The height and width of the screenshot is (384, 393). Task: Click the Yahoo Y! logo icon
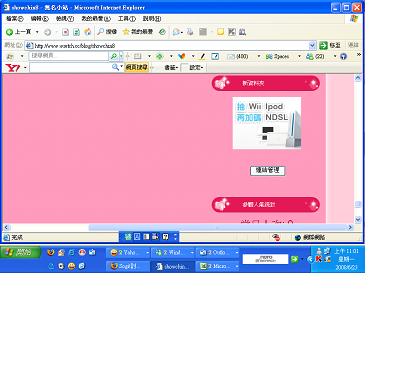[13, 68]
